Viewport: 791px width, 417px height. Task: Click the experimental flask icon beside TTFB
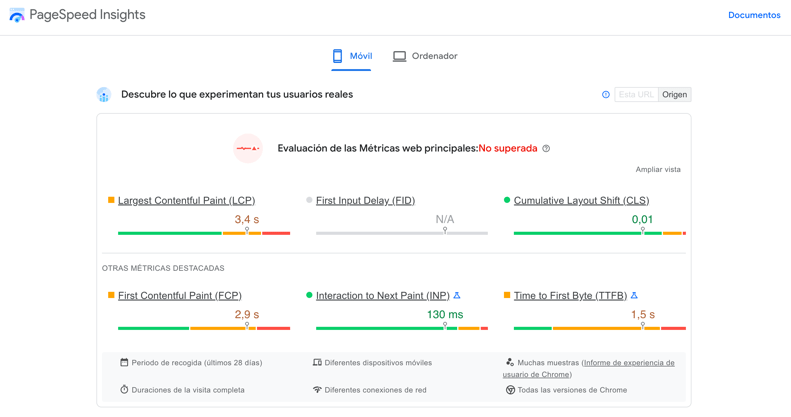tap(635, 295)
